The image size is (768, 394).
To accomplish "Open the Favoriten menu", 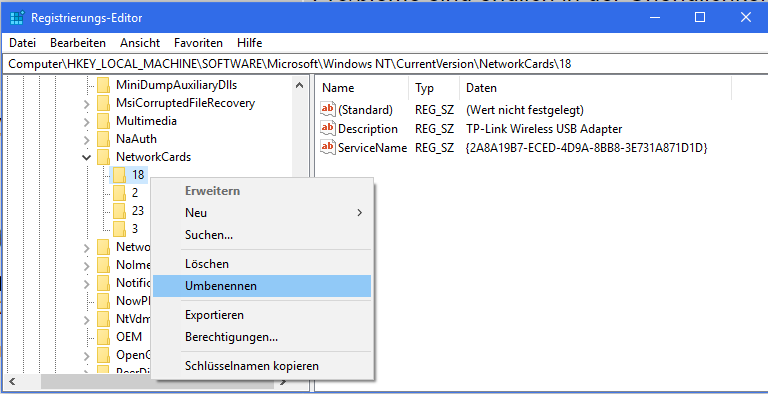I will pyautogui.click(x=198, y=43).
